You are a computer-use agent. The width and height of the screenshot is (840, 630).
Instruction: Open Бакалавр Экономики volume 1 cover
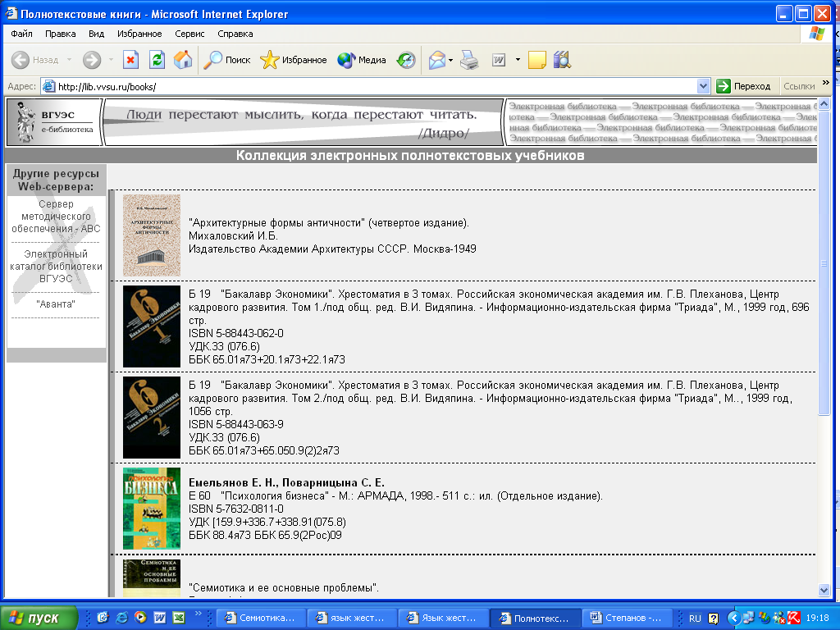(152, 326)
